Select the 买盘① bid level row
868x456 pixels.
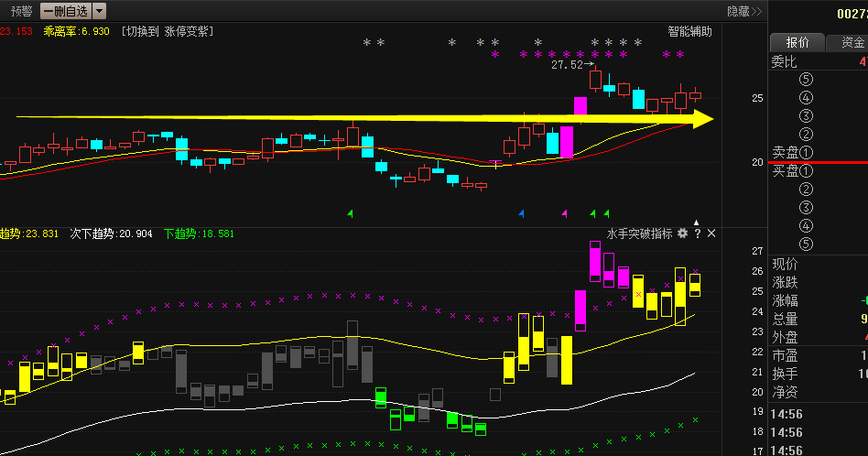[x=793, y=171]
